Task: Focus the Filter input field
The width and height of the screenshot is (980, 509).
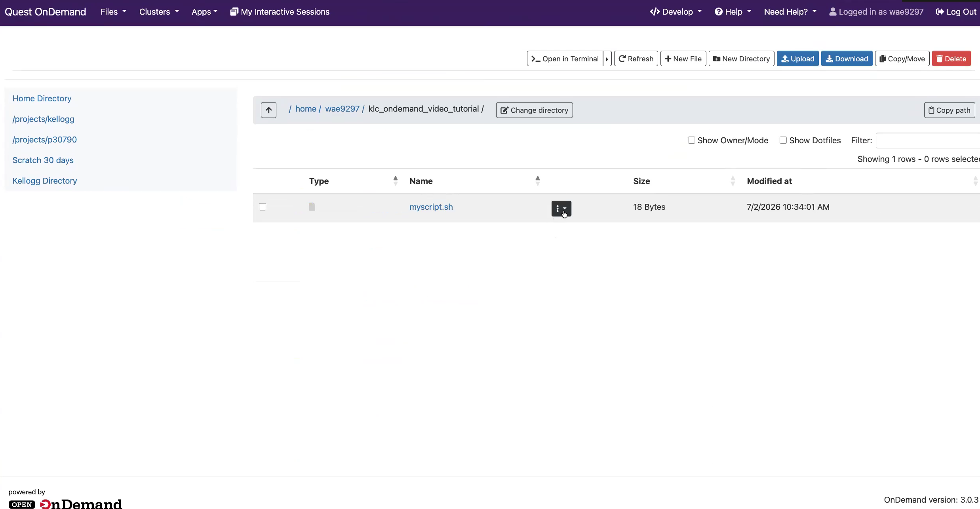Action: coord(928,141)
